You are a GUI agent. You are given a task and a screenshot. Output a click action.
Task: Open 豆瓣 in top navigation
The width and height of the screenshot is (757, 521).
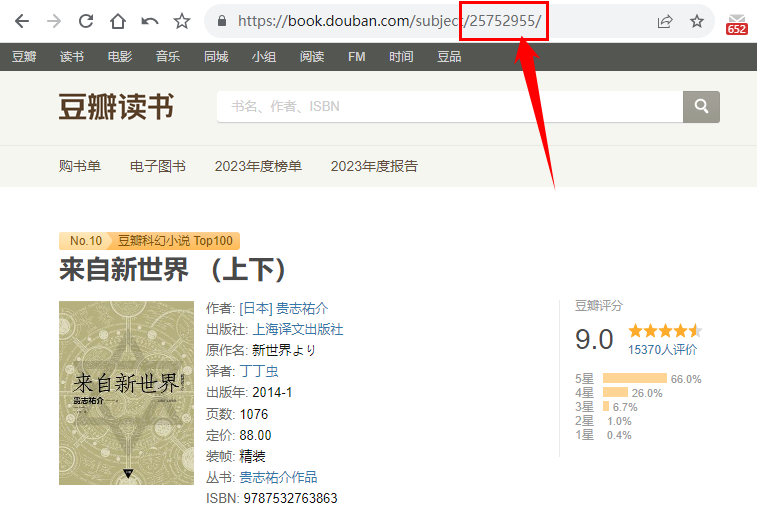24,56
